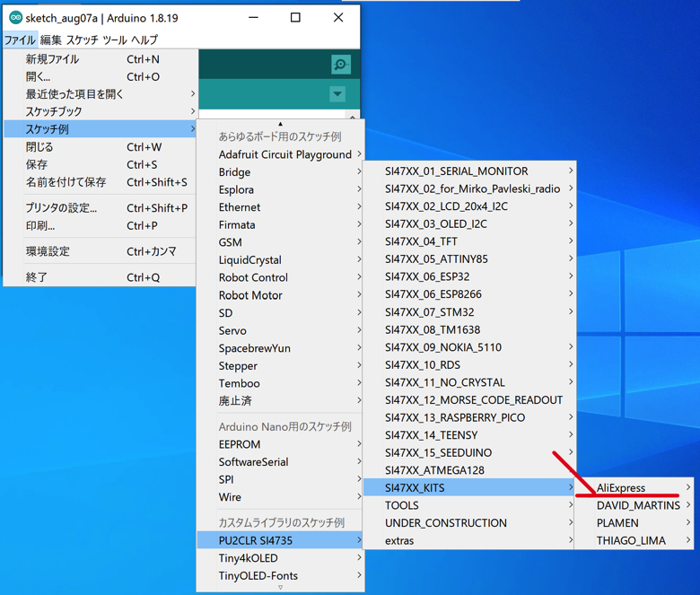This screenshot has width=700, height=595.
Task: Open Robot Motor examples
Action: (280, 295)
